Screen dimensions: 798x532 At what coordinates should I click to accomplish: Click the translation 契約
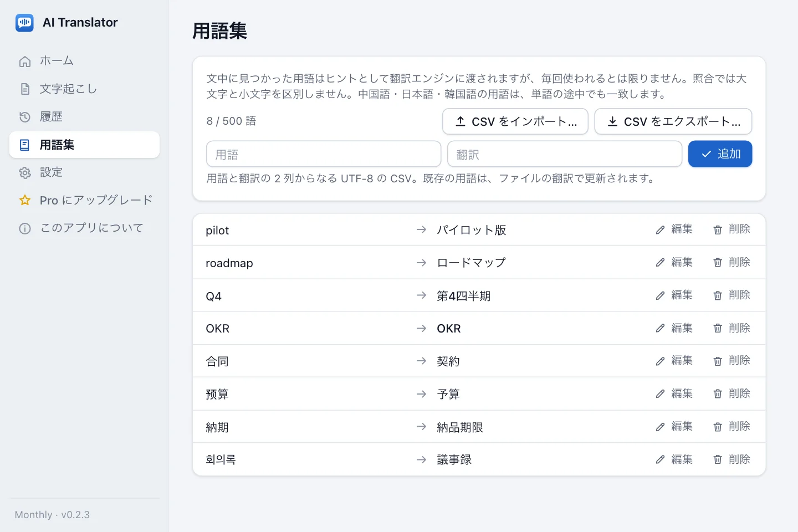pyautogui.click(x=448, y=362)
